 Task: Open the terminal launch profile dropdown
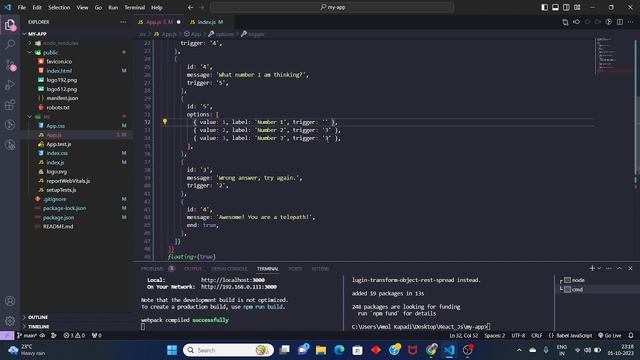[599, 268]
